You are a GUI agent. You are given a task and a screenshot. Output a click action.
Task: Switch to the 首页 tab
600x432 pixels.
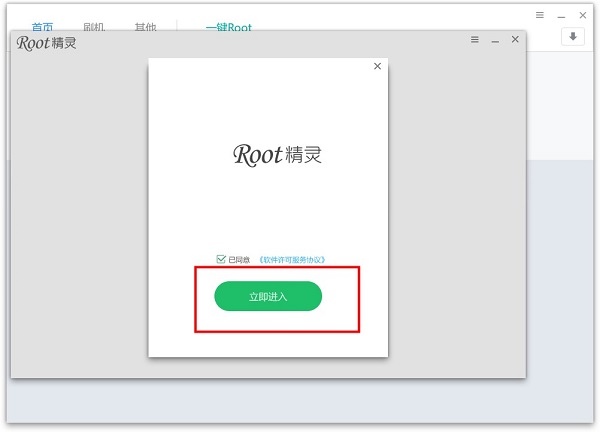pyautogui.click(x=42, y=27)
